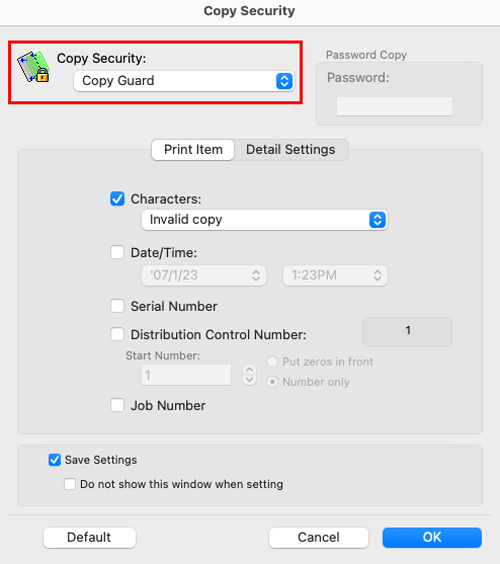This screenshot has width=500, height=564.
Task: Select the Print Item tab
Action: [193, 150]
